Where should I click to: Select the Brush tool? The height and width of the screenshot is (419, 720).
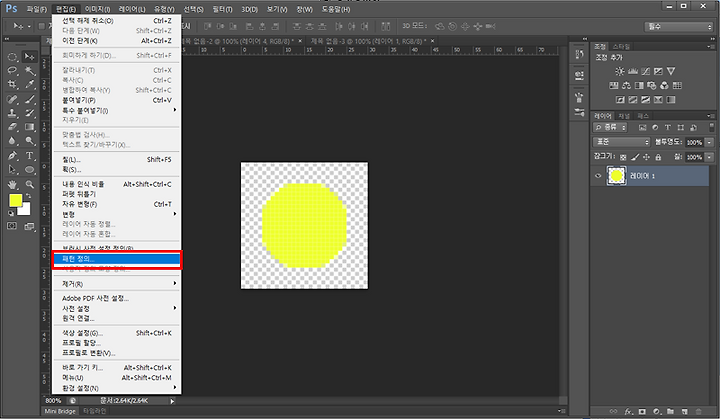tap(30, 99)
